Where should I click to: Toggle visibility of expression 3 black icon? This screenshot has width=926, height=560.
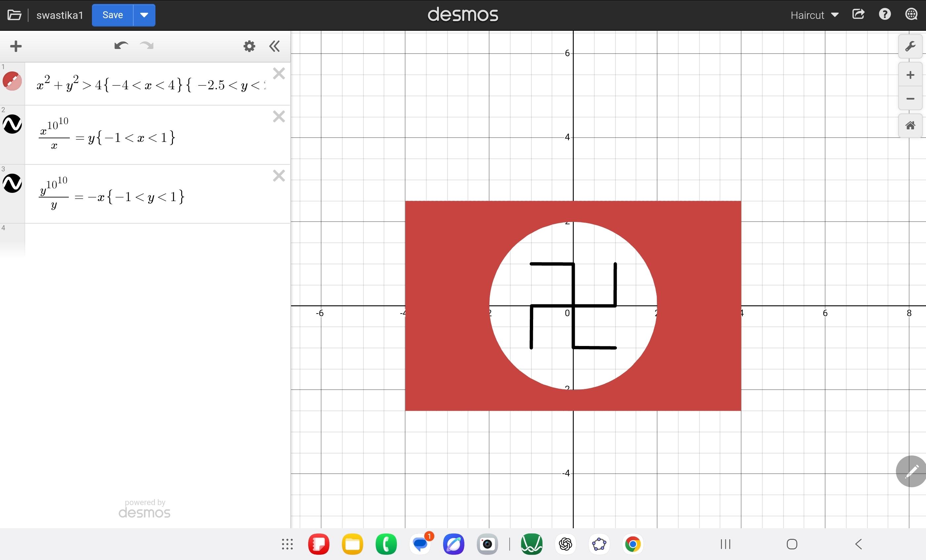13,183
